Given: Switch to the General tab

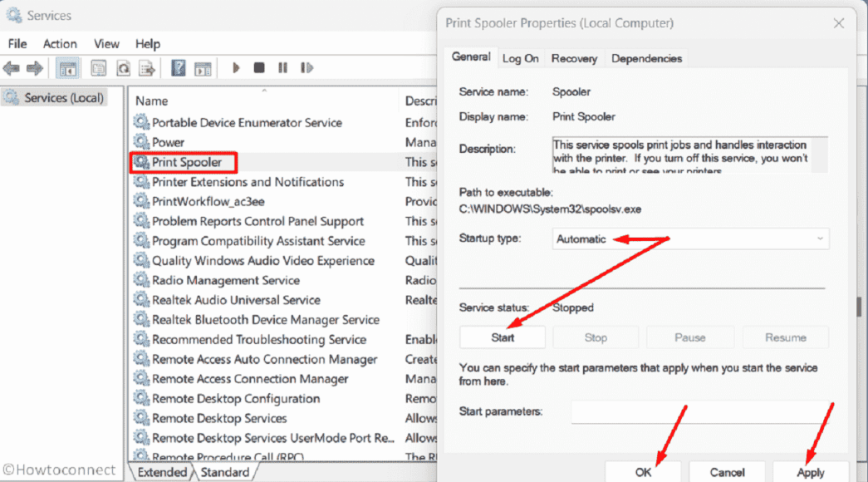Looking at the screenshot, I should coord(470,57).
